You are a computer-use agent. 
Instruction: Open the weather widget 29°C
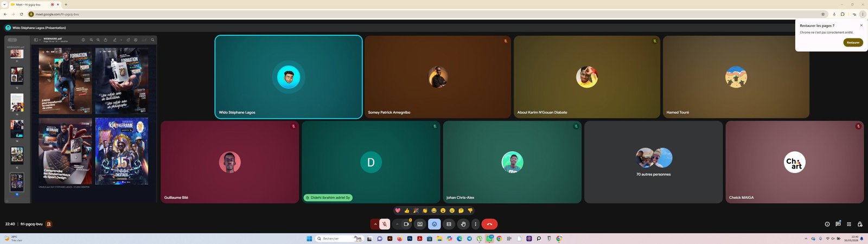[x=13, y=238]
